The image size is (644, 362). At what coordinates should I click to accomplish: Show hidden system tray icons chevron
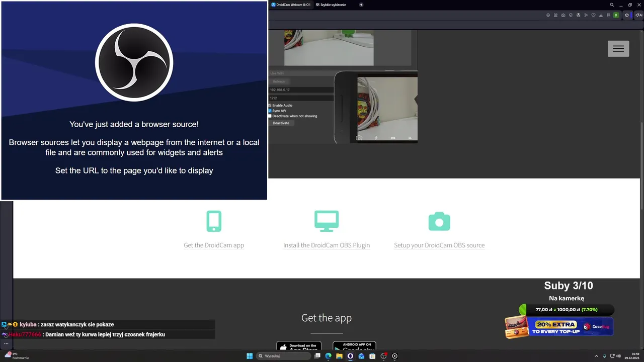(596, 356)
